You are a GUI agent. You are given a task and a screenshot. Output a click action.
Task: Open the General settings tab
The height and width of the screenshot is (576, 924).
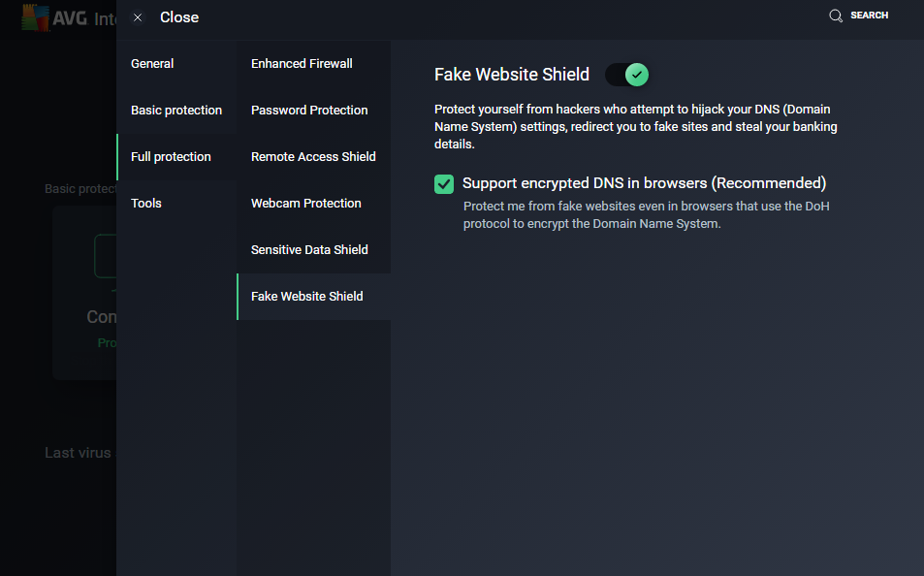point(152,64)
